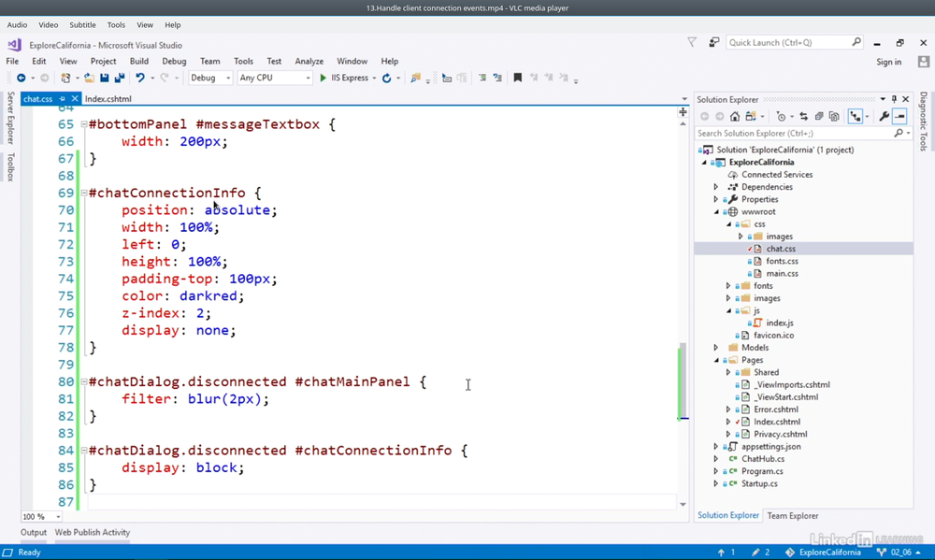Image resolution: width=935 pixels, height=560 pixels.
Task: Open Web Publish Activity panel
Action: pos(93,533)
